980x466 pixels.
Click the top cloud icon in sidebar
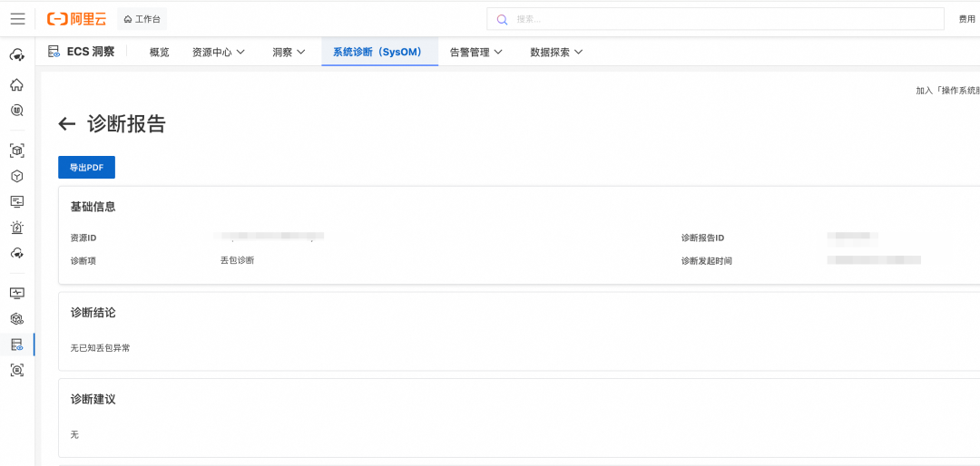coord(17,55)
